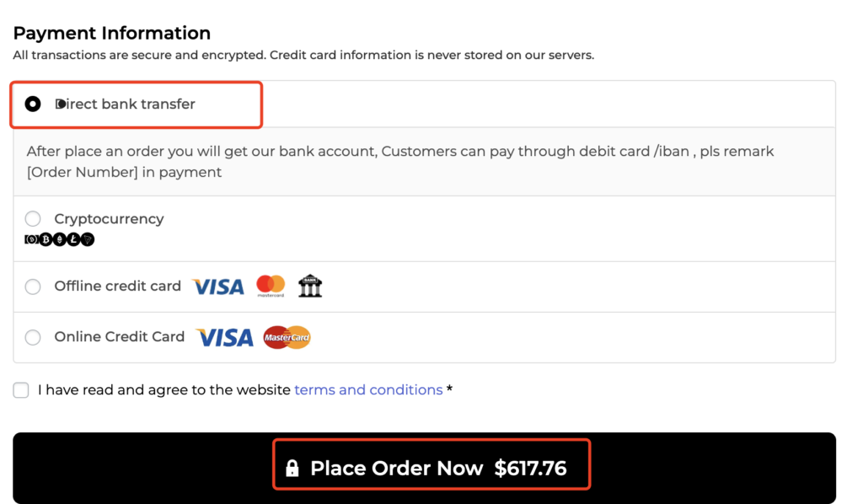Select the Direct bank transfer radio button
Screen dimensions: 863x504
[33, 104]
